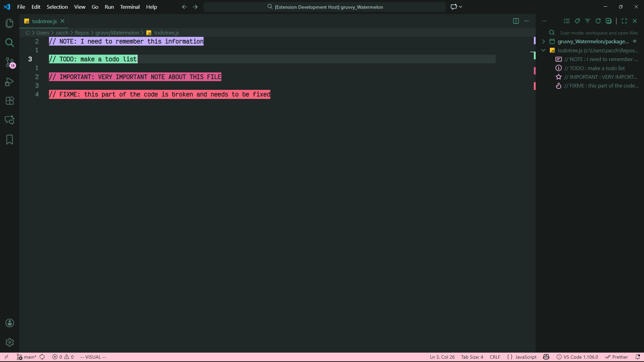Toggle split editor layout button
644x362 pixels.
point(516,21)
